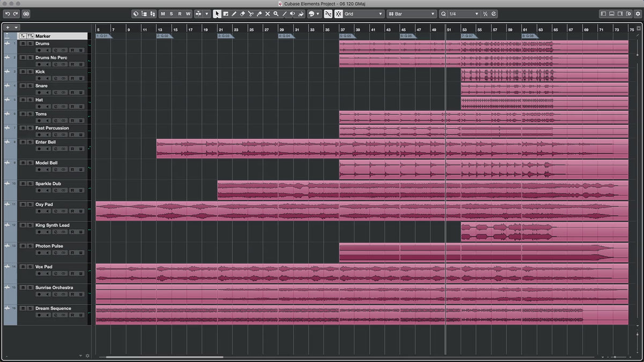Pick the Draw pencil tool

234,14
